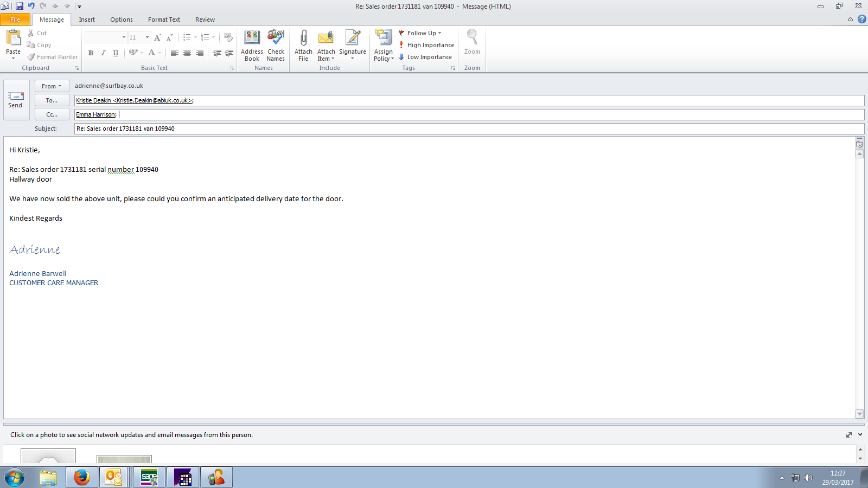Click the Cc... recipients button

(x=52, y=114)
